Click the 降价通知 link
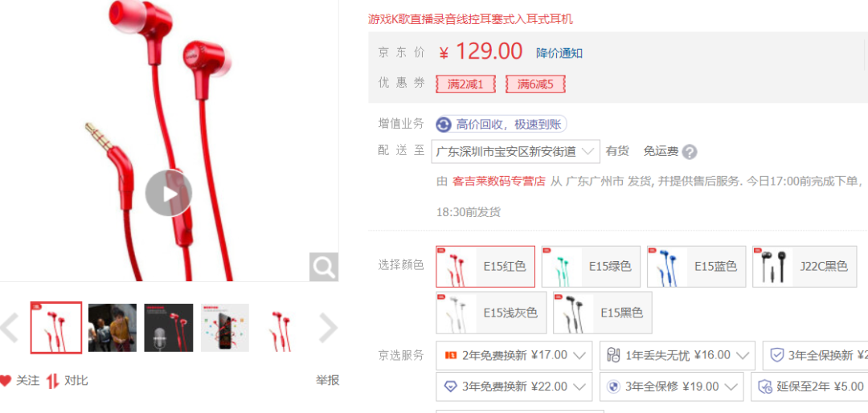868x413 pixels. 559,53
